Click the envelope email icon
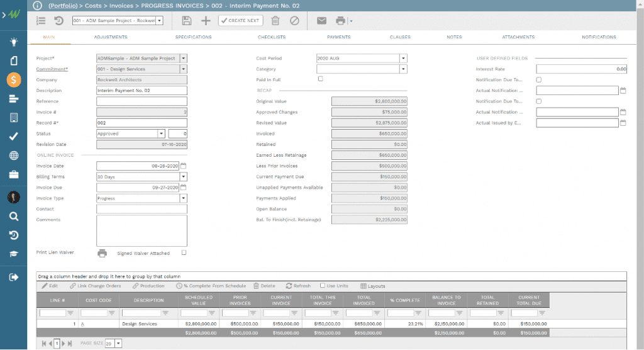Image resolution: width=644 pixels, height=350 pixels. click(321, 21)
